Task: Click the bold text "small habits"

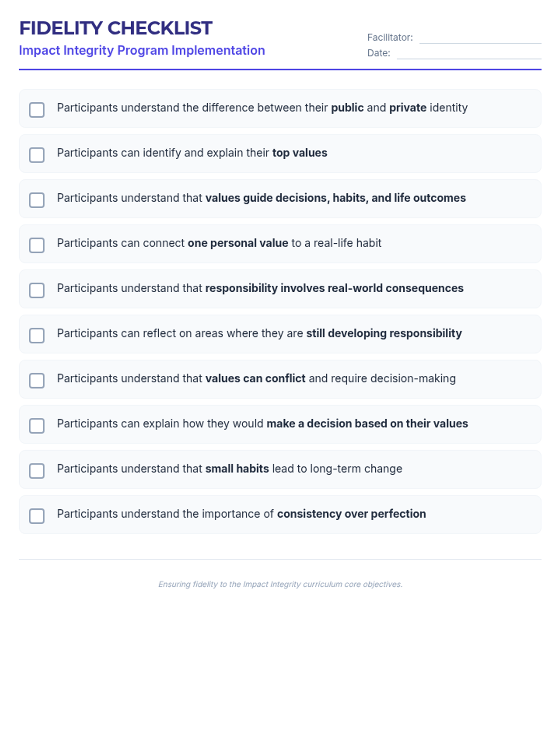Action: click(237, 469)
